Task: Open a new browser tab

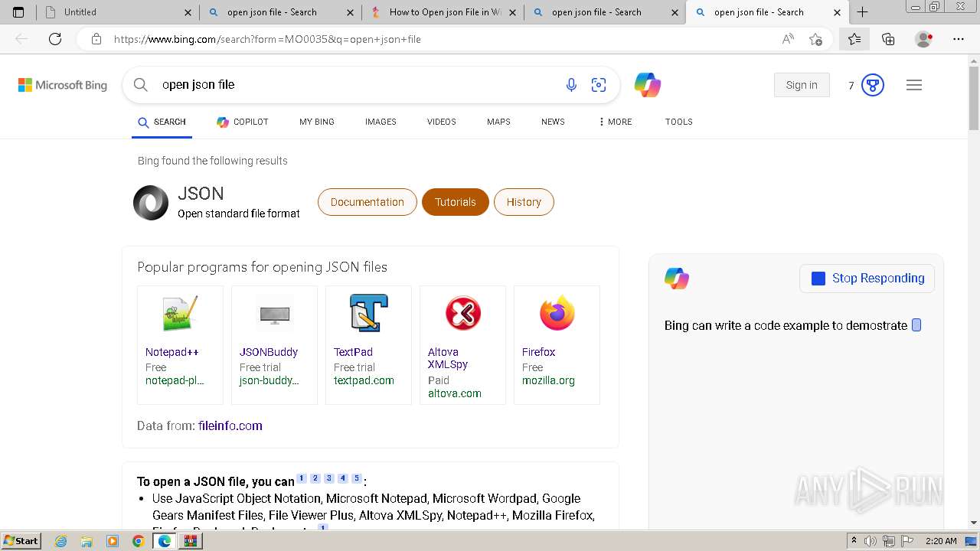Action: click(x=863, y=12)
